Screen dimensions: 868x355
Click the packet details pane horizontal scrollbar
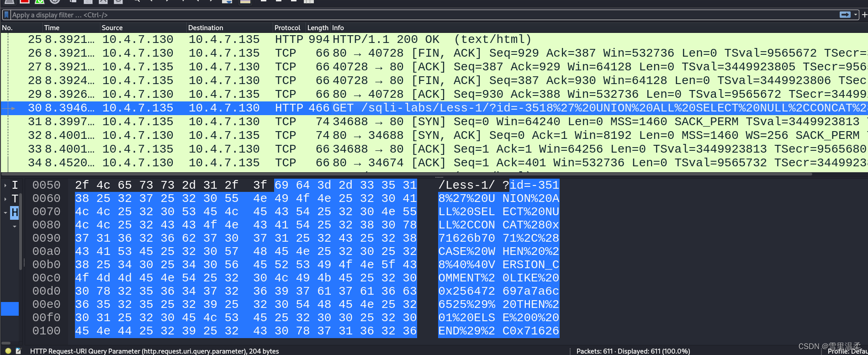point(6,342)
